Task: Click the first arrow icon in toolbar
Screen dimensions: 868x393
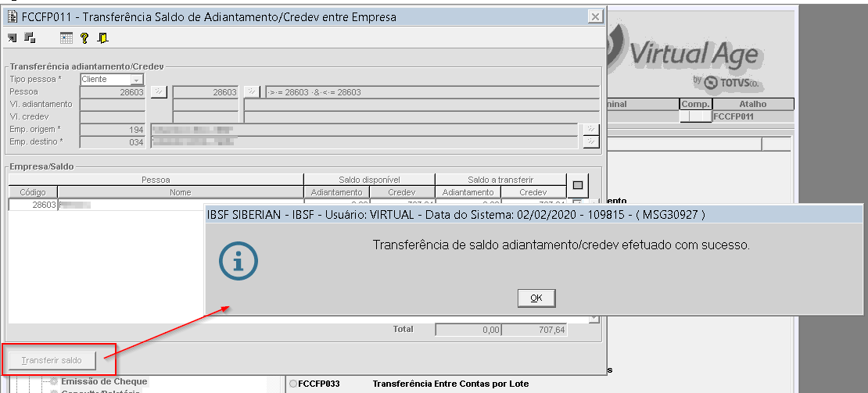Action: [13, 38]
